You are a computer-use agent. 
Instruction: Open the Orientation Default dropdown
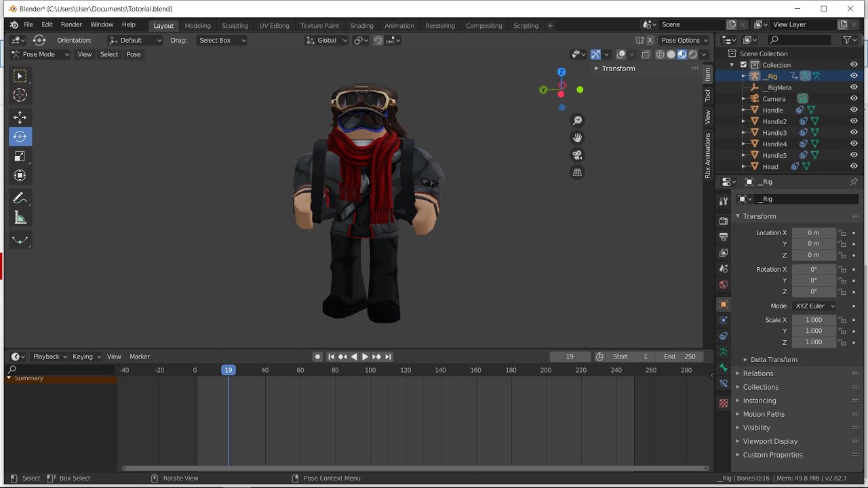click(x=136, y=40)
